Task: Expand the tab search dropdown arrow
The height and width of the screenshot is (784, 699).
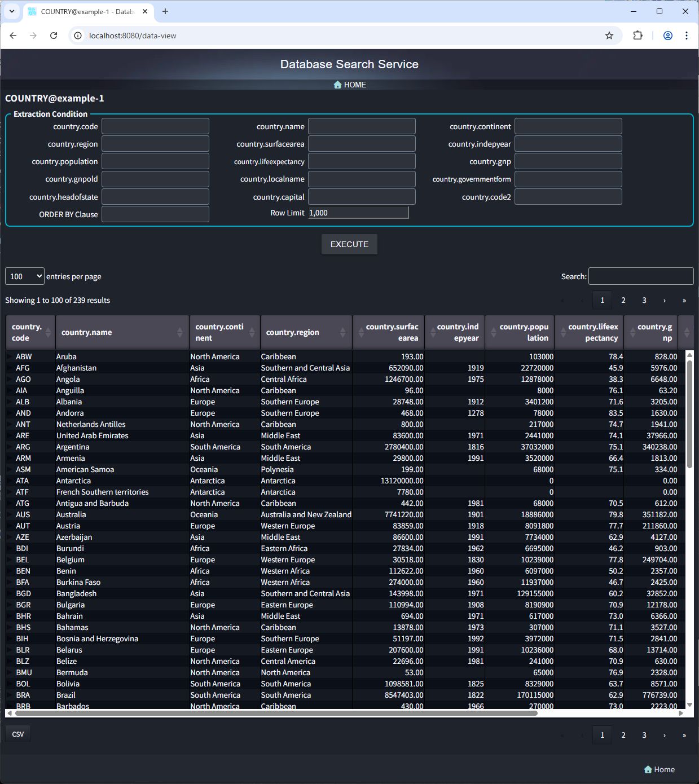Action: (12, 11)
